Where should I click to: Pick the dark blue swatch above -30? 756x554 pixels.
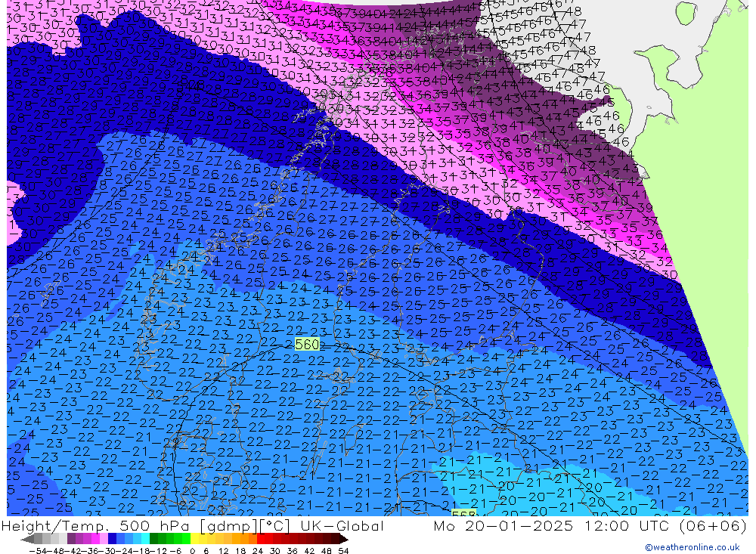coord(113,539)
